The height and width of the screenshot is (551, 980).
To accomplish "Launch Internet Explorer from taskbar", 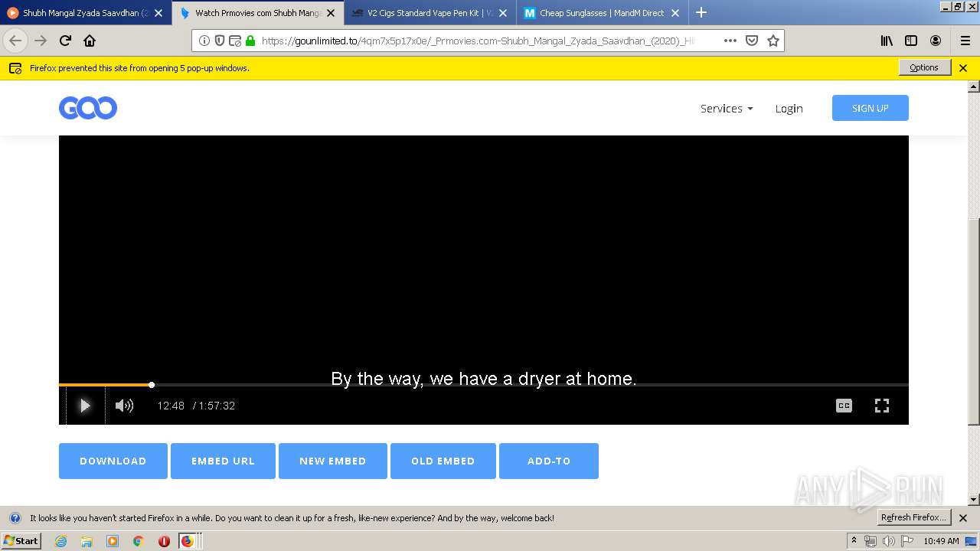I will [x=60, y=541].
